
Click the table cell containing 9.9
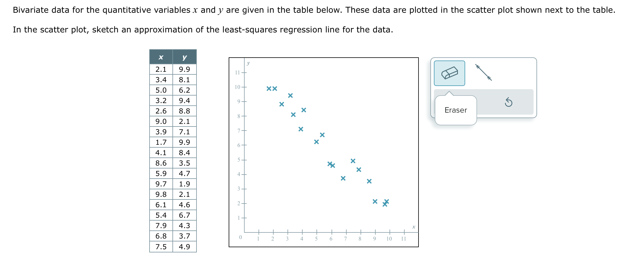185,69
